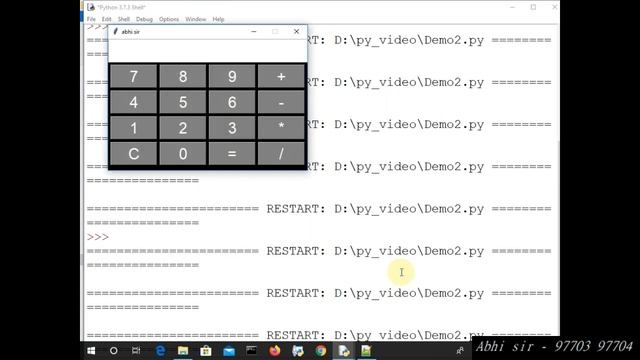Click the 1 digit button

point(133,128)
